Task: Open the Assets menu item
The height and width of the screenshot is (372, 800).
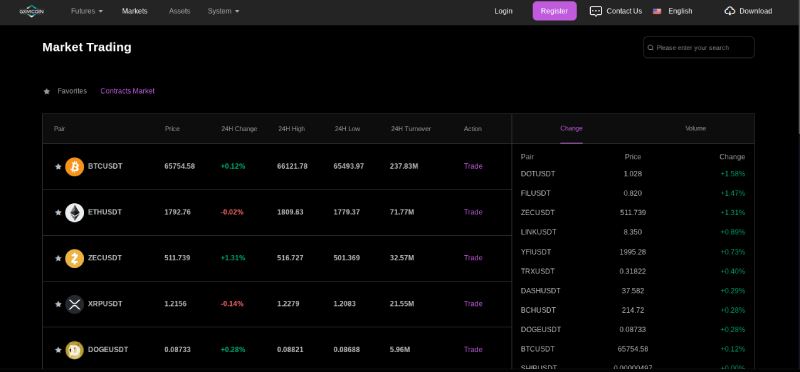Action: (180, 11)
